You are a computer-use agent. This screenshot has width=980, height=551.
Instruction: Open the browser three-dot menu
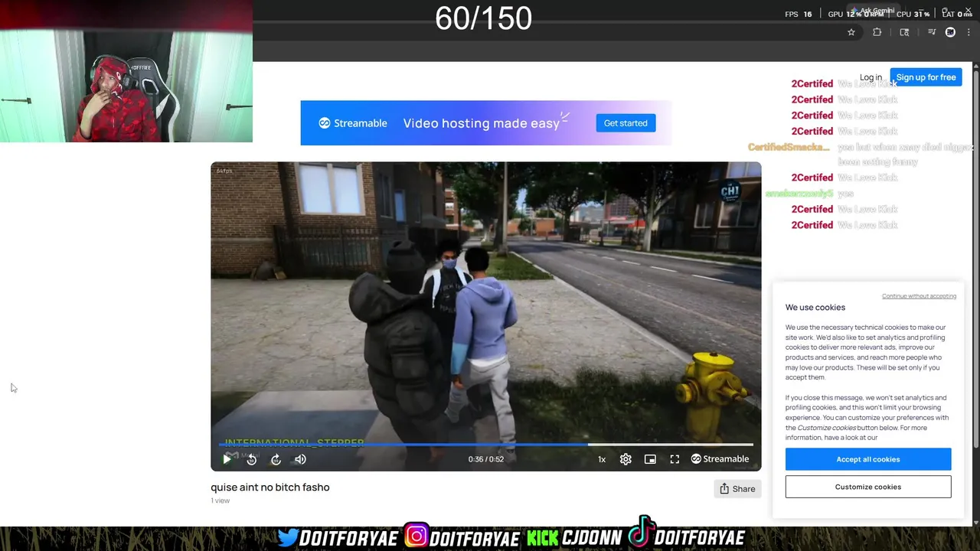click(x=969, y=32)
